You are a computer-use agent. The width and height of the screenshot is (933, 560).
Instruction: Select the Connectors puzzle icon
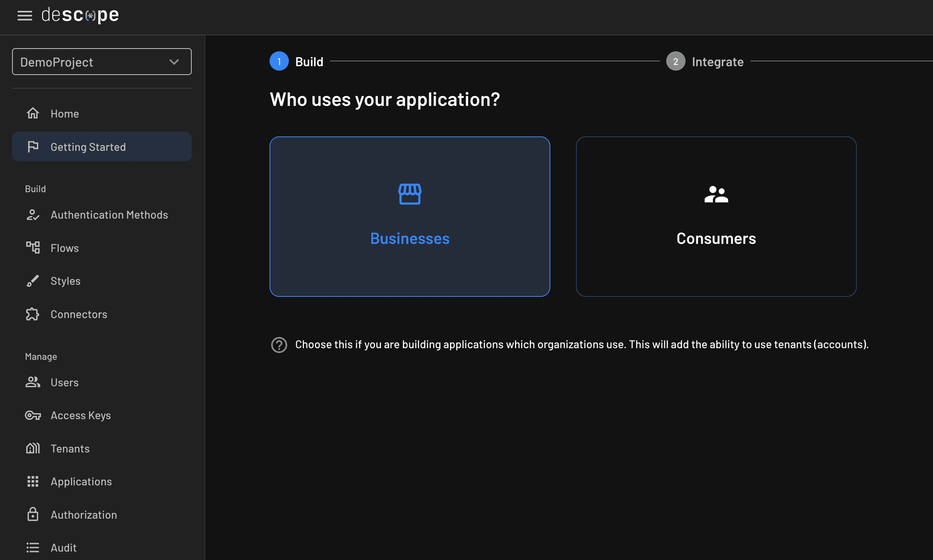click(x=33, y=314)
